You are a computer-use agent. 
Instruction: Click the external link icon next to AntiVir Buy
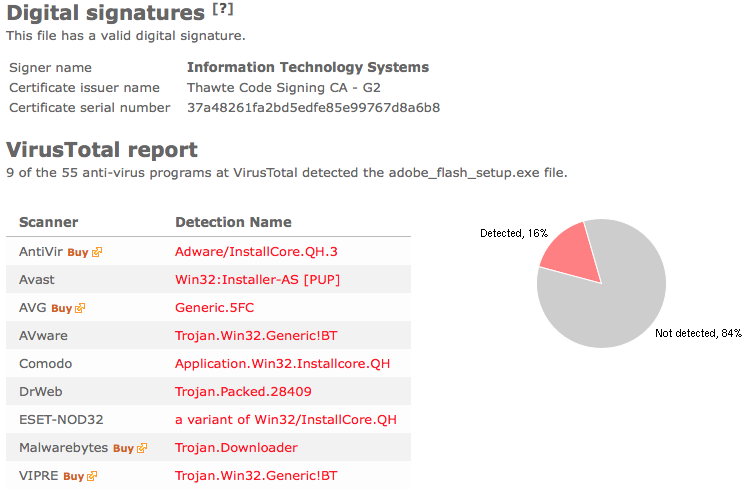click(97, 252)
